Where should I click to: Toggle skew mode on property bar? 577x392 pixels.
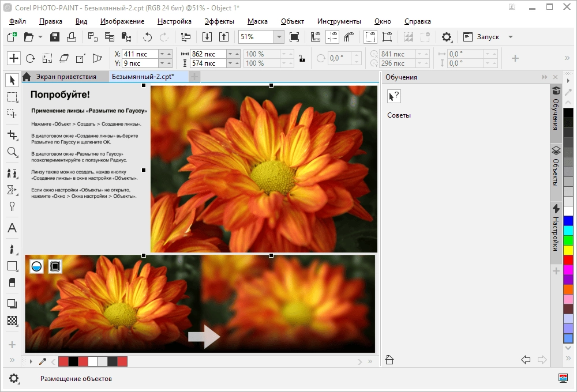point(64,58)
